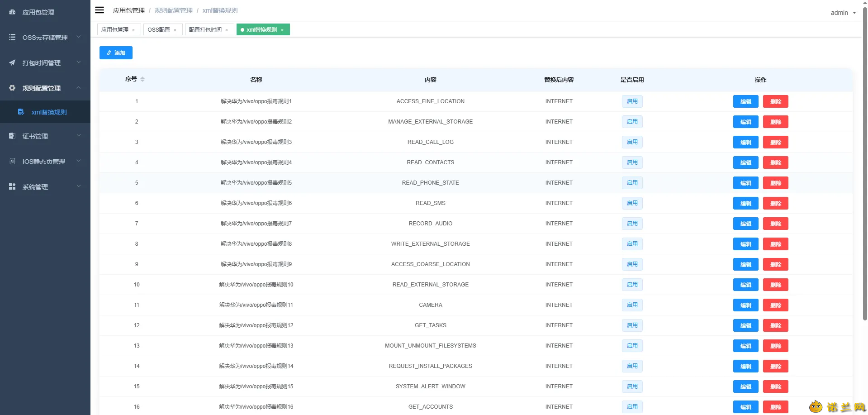Toggle 启用 status for SYSTEM_ALERT_WINDOW row
The image size is (868, 415).
pos(632,386)
